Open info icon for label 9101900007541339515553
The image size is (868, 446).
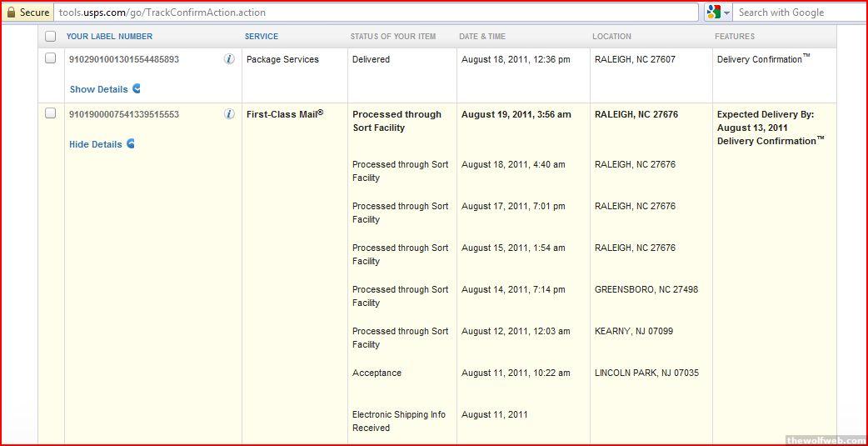coord(229,114)
